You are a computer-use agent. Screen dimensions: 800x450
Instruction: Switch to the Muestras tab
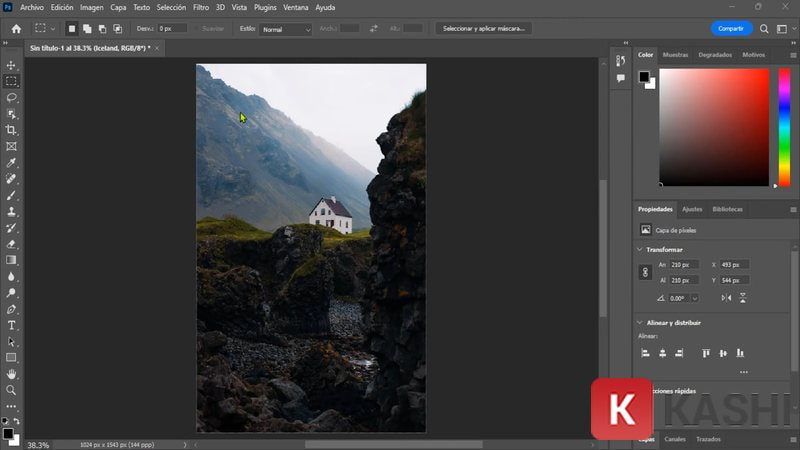(x=676, y=55)
